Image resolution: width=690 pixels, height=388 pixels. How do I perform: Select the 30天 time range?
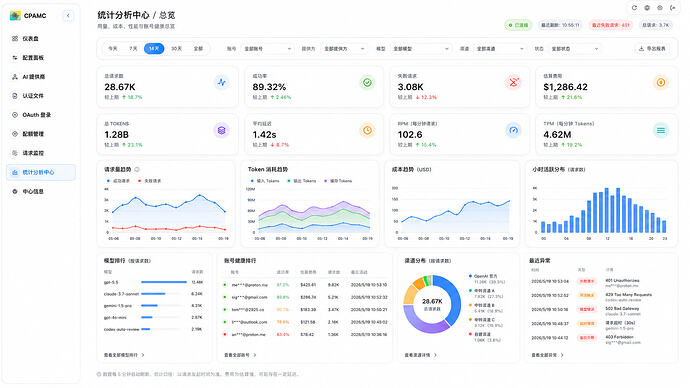[176, 48]
